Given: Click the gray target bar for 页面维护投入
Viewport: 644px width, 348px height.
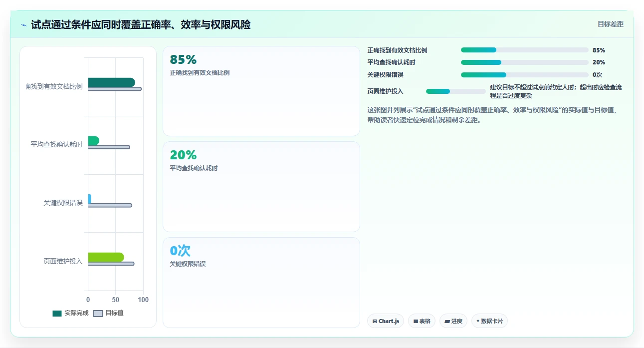Looking at the screenshot, I should 111,264.
